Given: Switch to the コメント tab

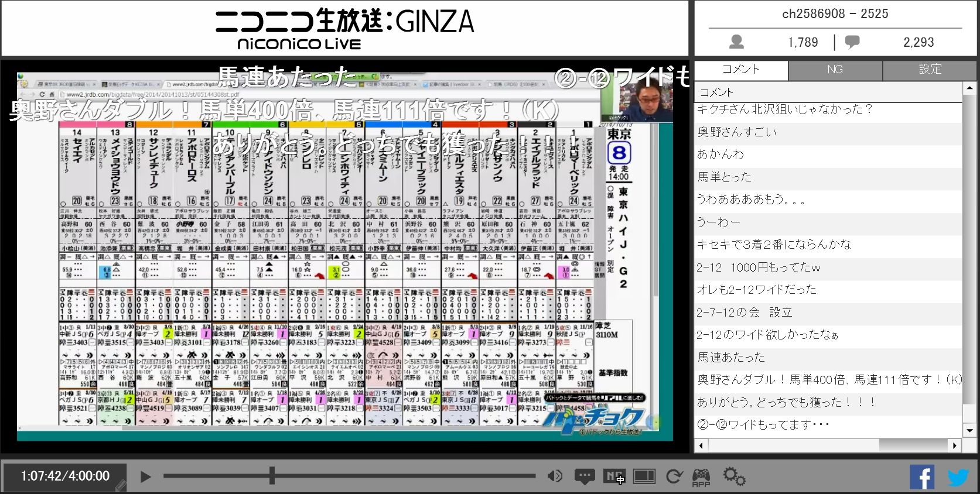Looking at the screenshot, I should coord(741,69).
